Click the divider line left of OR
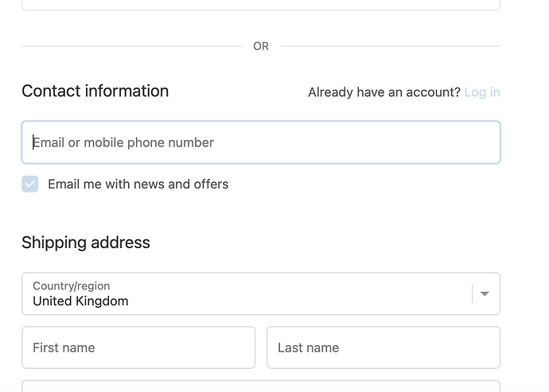The width and height of the screenshot is (549, 392). (131, 46)
